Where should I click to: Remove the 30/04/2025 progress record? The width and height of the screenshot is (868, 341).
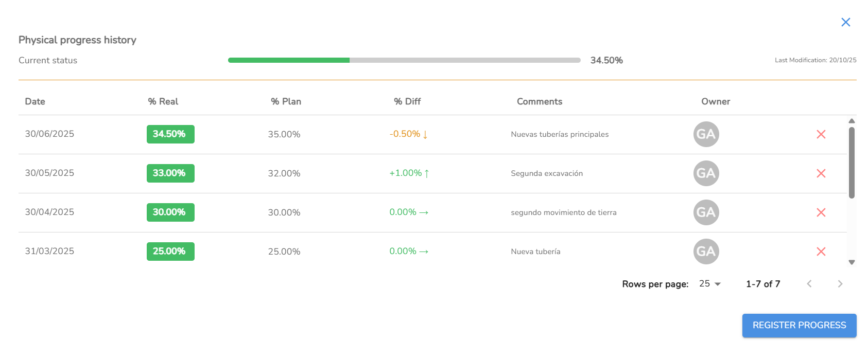pyautogui.click(x=821, y=212)
